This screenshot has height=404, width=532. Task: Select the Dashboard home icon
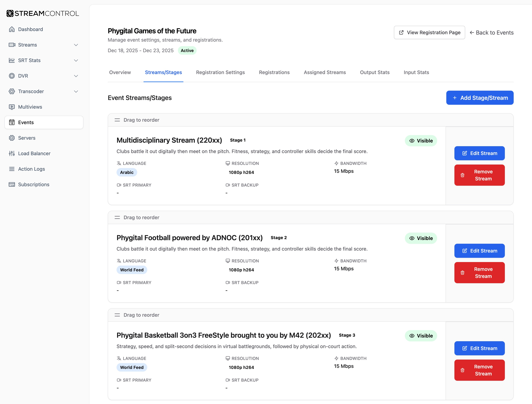point(12,29)
